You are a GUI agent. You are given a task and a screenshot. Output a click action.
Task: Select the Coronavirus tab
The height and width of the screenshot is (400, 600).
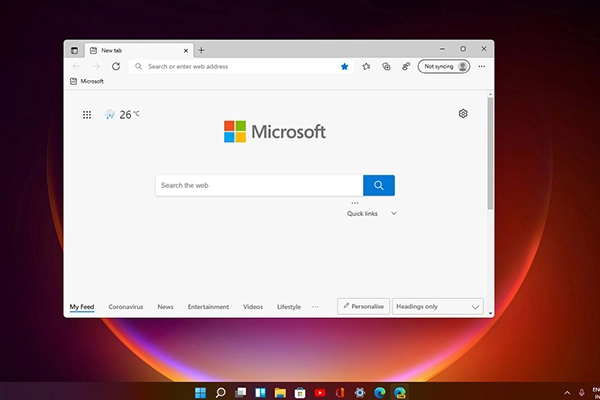(126, 307)
